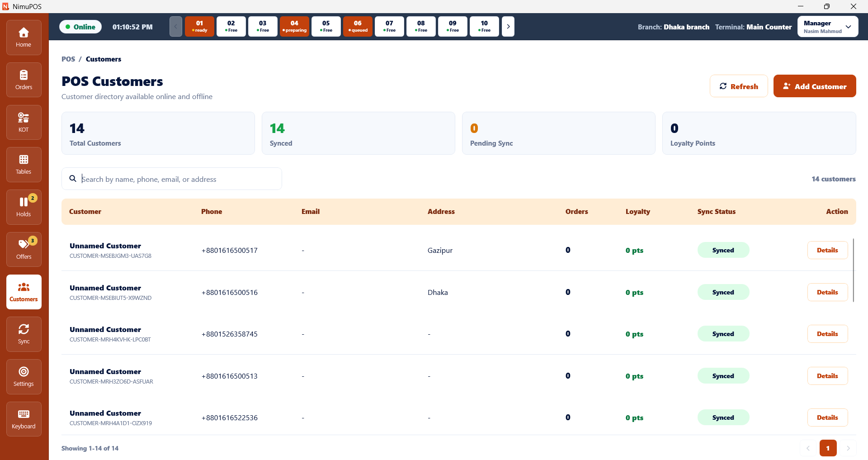Click the Gazipur address cell
The image size is (868, 460).
tap(440, 250)
